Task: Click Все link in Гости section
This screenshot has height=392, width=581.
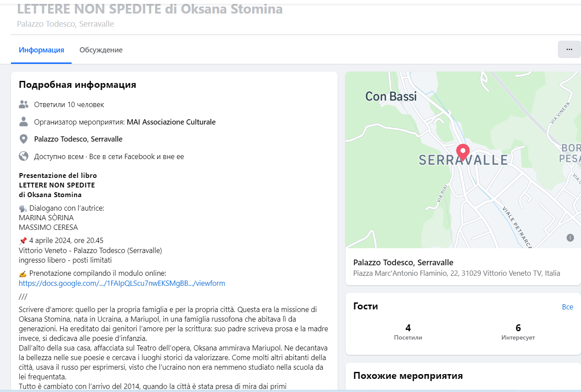Action: (567, 307)
